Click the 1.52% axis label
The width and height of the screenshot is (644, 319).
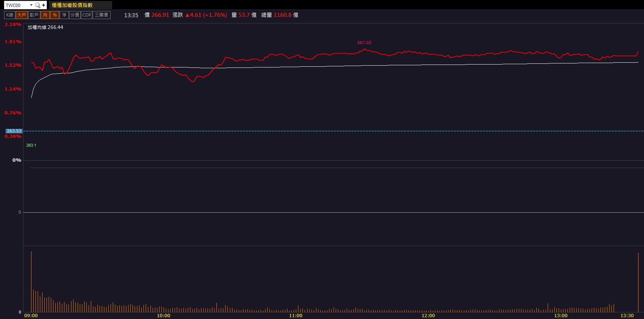click(x=13, y=65)
